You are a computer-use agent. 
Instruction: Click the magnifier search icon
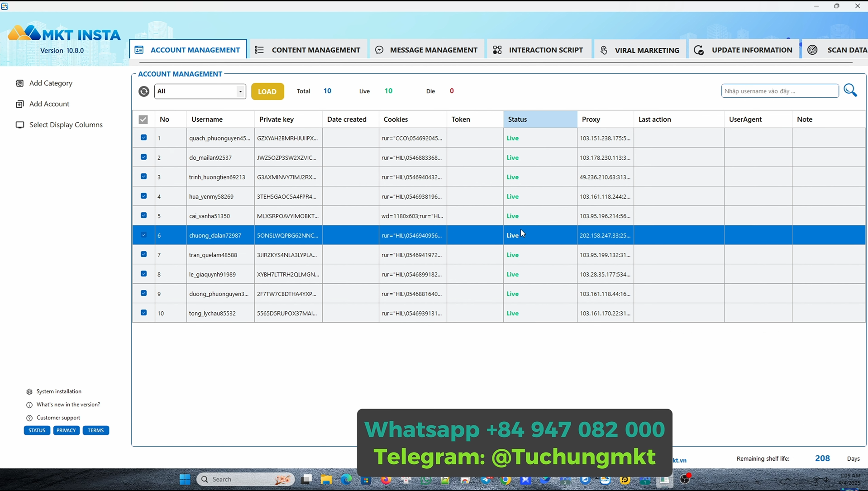(850, 91)
